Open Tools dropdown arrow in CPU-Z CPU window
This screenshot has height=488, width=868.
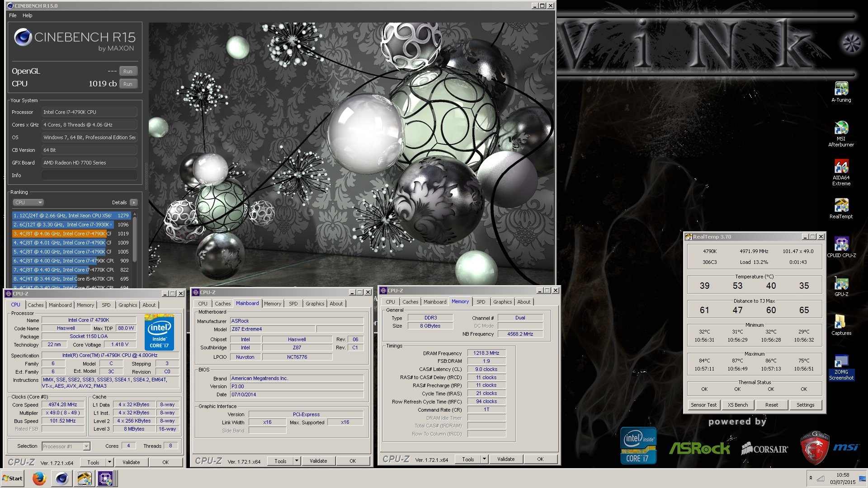pyautogui.click(x=109, y=462)
